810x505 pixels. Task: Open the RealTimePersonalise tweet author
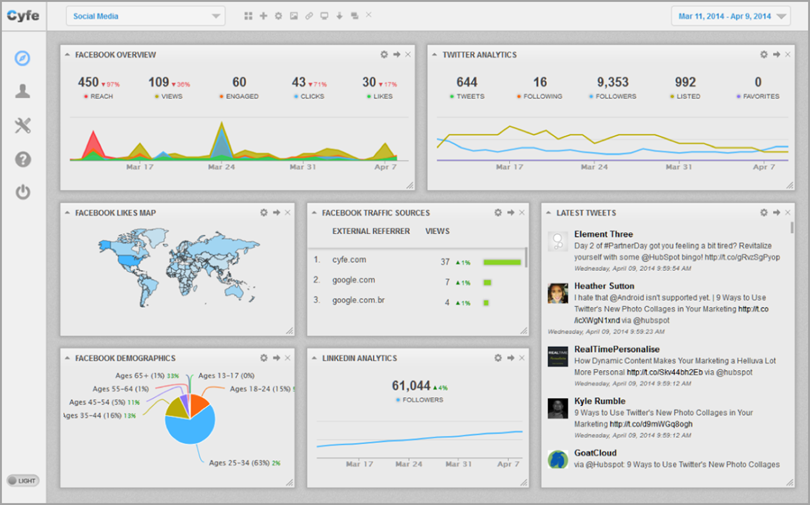tap(617, 350)
